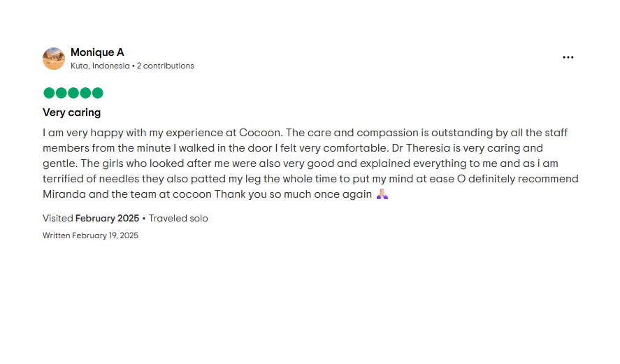Open the three-dot more options menu
Image resolution: width=620 pixels, height=364 pixels.
pos(568,57)
